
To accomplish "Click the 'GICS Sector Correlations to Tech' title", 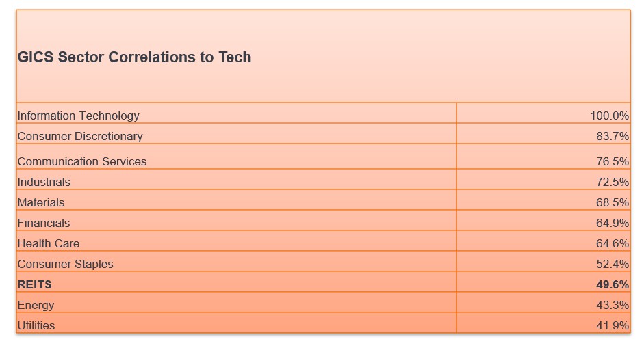I will 134,57.
